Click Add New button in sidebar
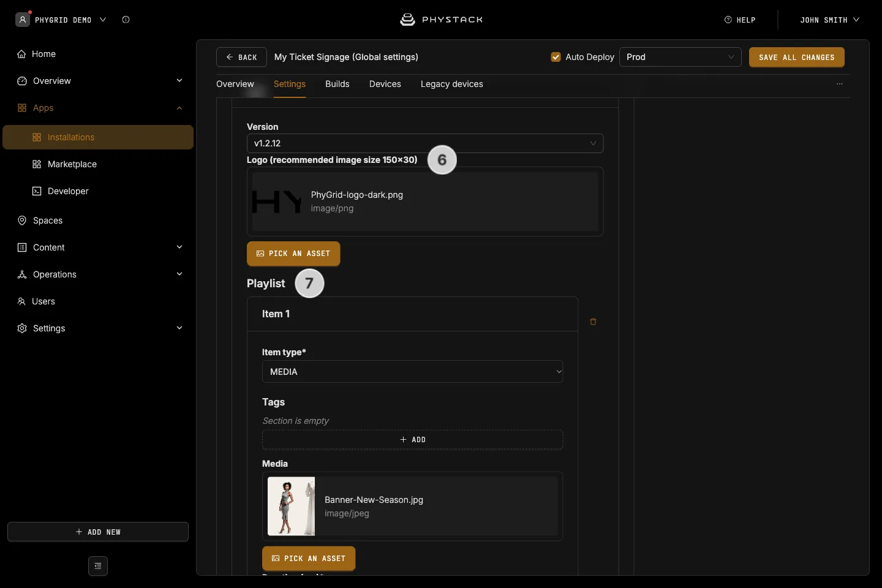The width and height of the screenshot is (882, 588). 98,532
